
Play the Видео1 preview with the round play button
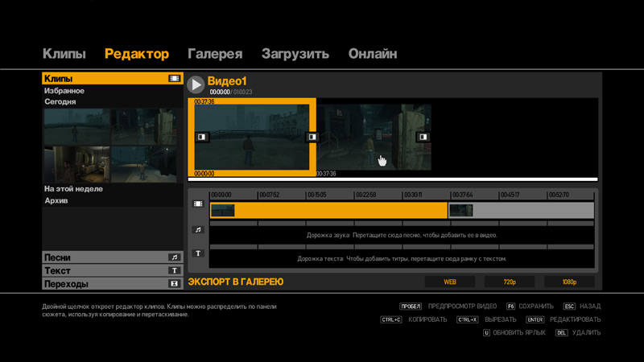196,84
